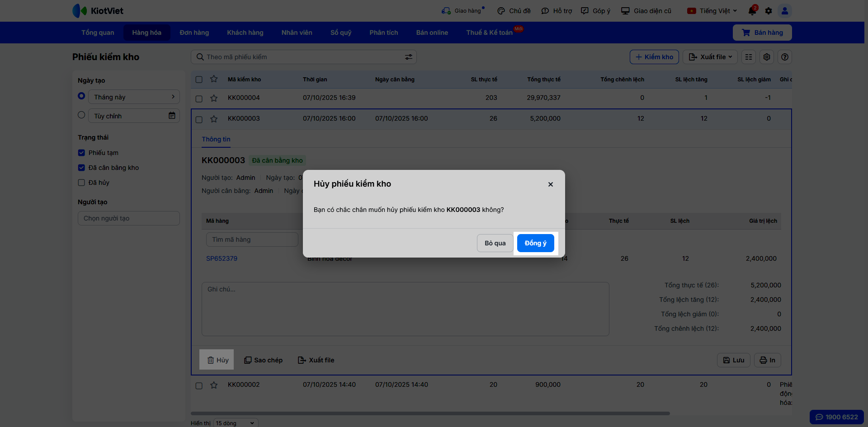Toggle column display list icon
The width and height of the screenshot is (868, 427).
(x=749, y=57)
